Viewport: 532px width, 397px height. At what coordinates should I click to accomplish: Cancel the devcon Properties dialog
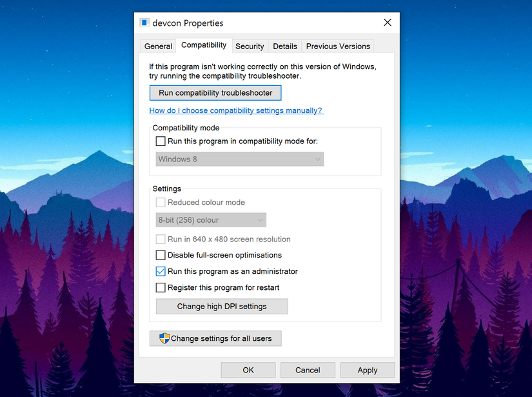point(308,370)
